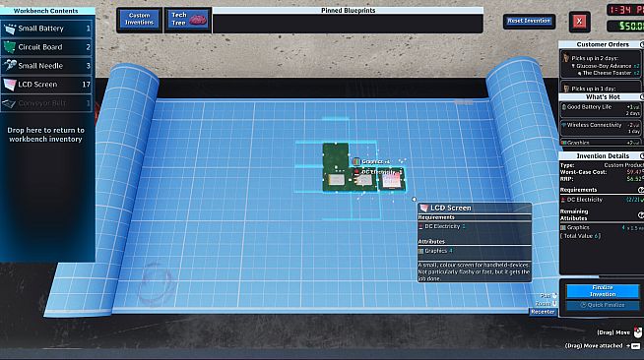
Task: Click the Glucose-Boy Advance order item icon
Action: coord(573,66)
